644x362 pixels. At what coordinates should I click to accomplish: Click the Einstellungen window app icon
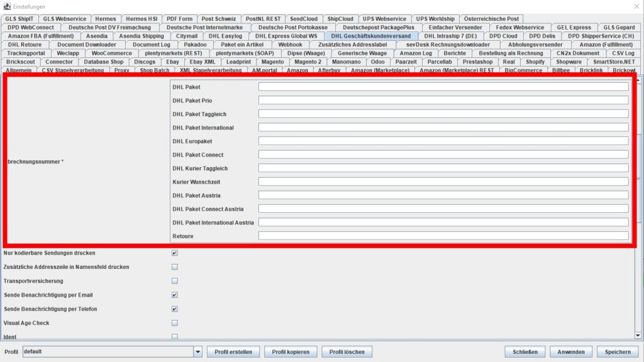point(7,6)
